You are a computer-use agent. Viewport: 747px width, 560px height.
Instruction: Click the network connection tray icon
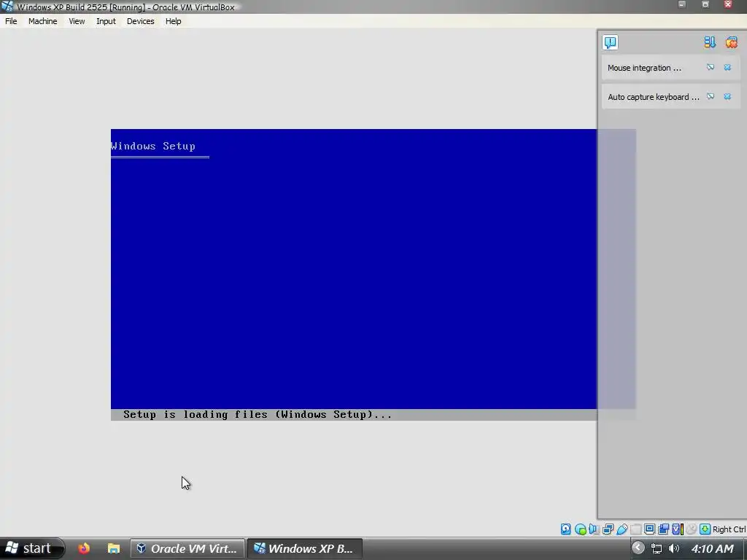coord(657,548)
